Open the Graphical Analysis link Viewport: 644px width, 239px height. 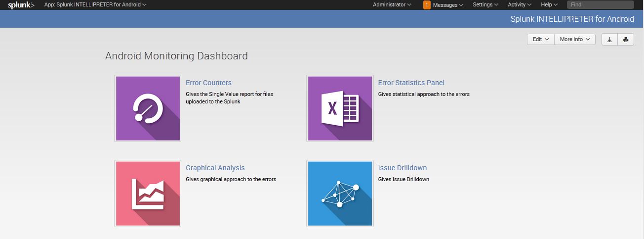coord(215,168)
